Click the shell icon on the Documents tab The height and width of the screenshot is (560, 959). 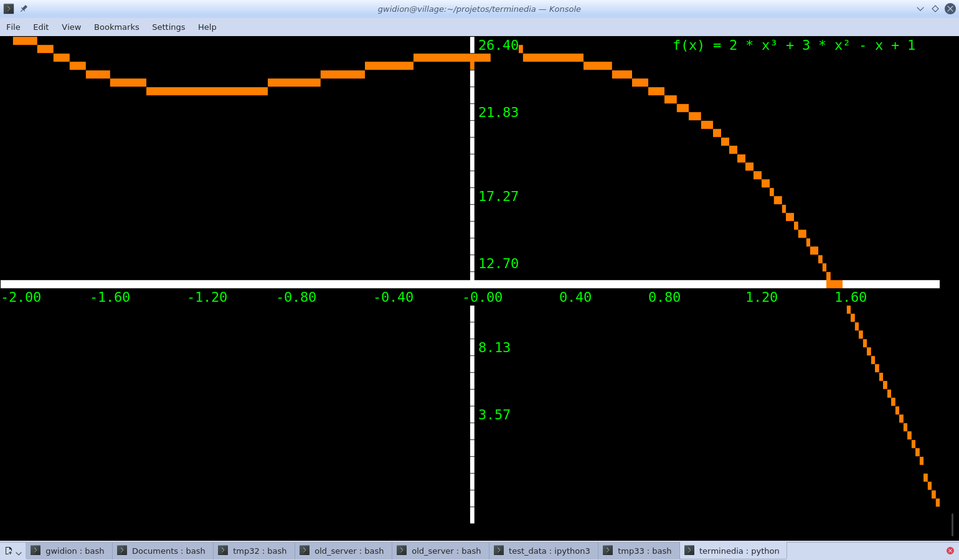(x=122, y=550)
